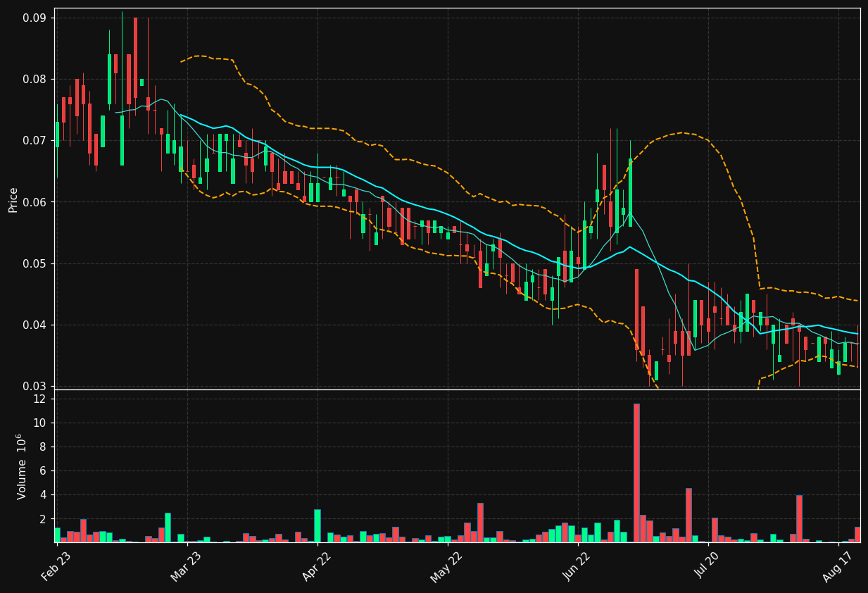Click the 0.08 price axis label
Image resolution: width=868 pixels, height=593 pixels.
coord(36,79)
